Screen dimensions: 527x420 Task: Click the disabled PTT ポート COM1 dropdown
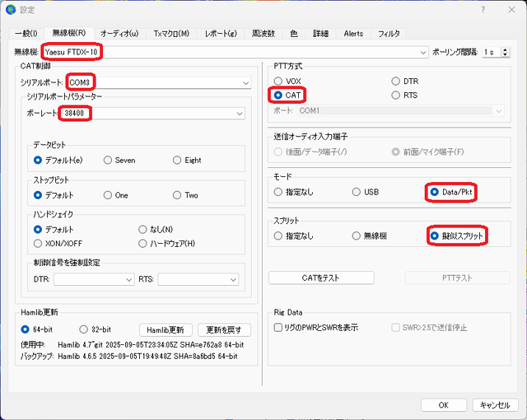[401, 111]
